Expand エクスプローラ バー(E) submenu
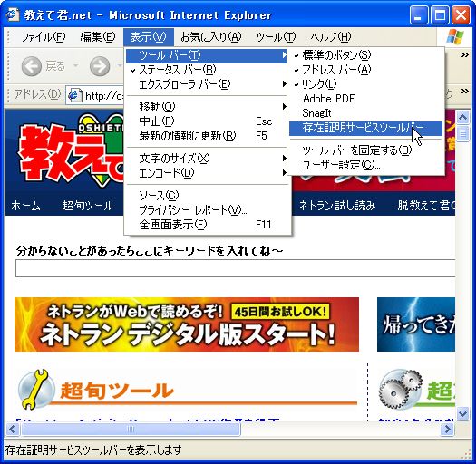 click(207, 84)
